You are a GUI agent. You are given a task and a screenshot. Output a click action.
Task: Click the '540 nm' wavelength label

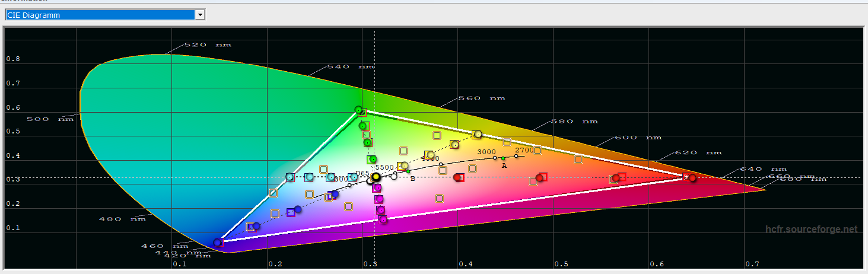tap(351, 66)
